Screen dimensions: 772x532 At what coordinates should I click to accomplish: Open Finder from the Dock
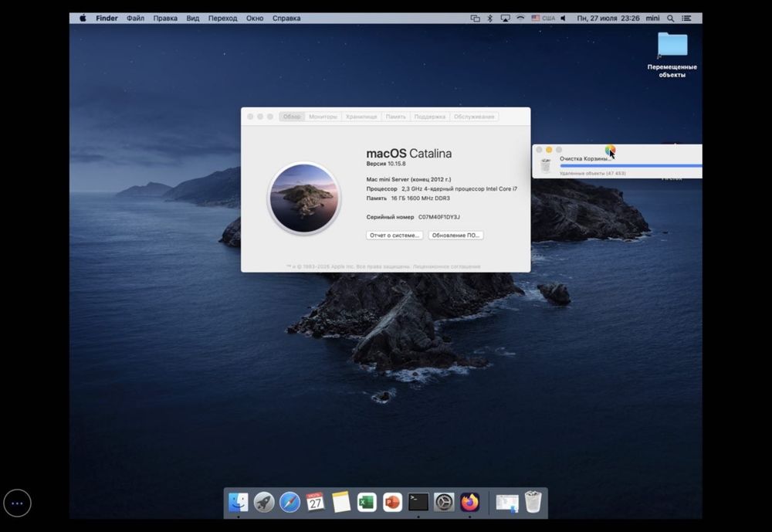click(x=239, y=503)
